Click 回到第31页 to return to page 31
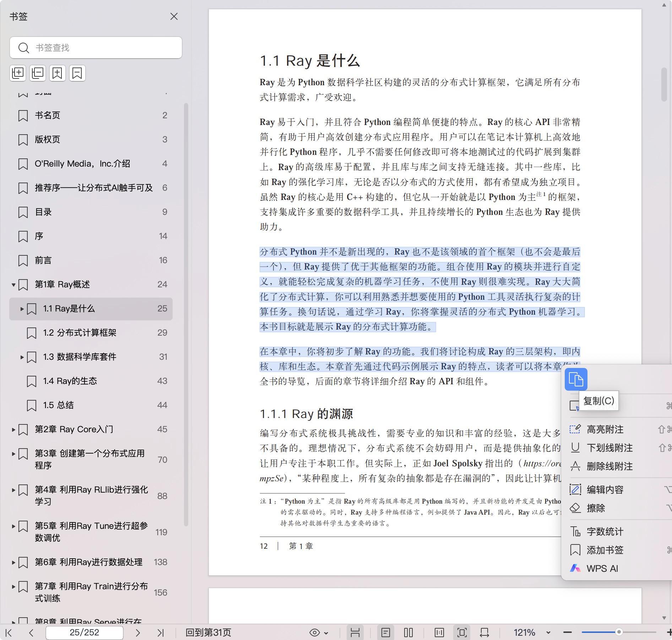This screenshot has width=672, height=640. 208,633
